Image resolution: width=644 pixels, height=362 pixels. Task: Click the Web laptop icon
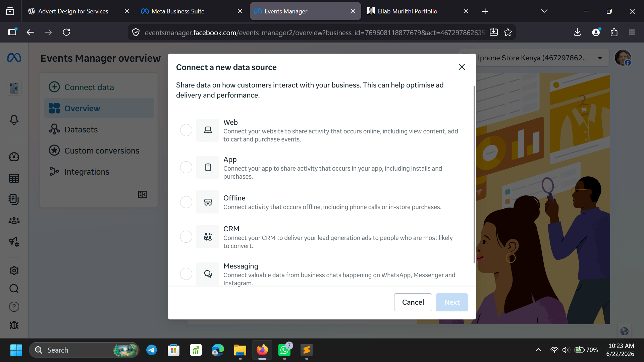pyautogui.click(x=208, y=130)
